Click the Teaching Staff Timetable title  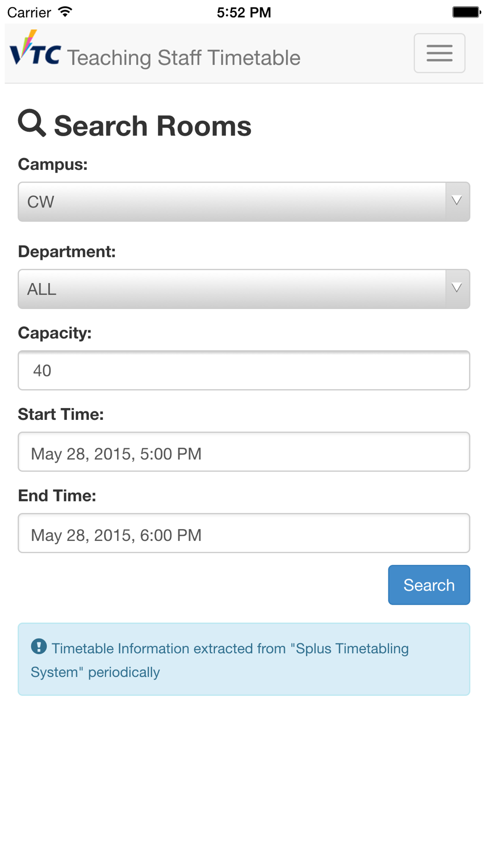coord(183,58)
